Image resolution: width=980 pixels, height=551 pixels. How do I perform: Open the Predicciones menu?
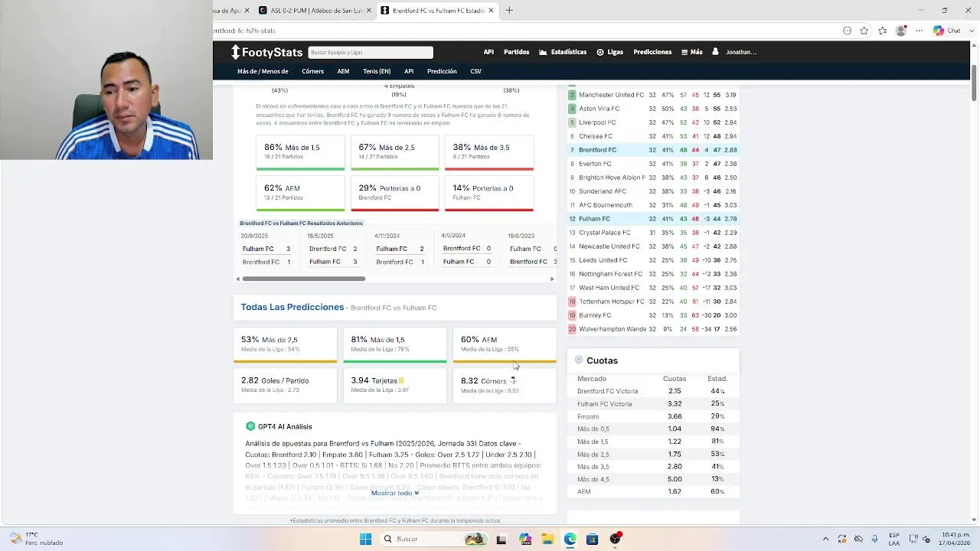pos(652,52)
